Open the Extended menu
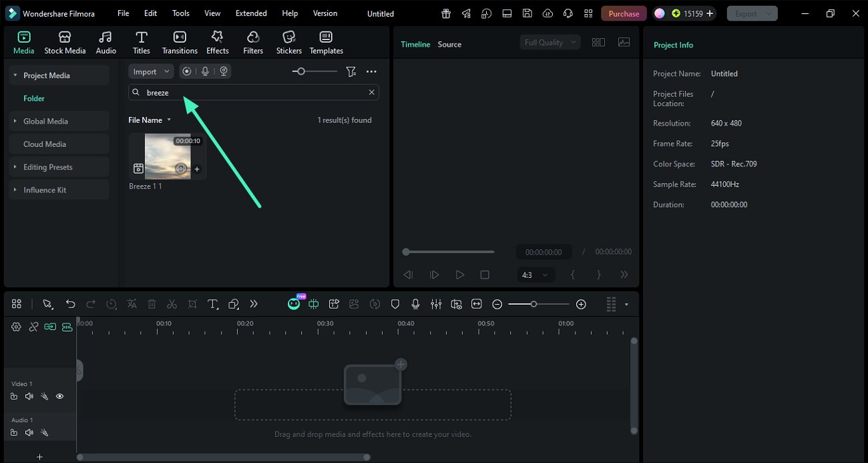 click(251, 13)
